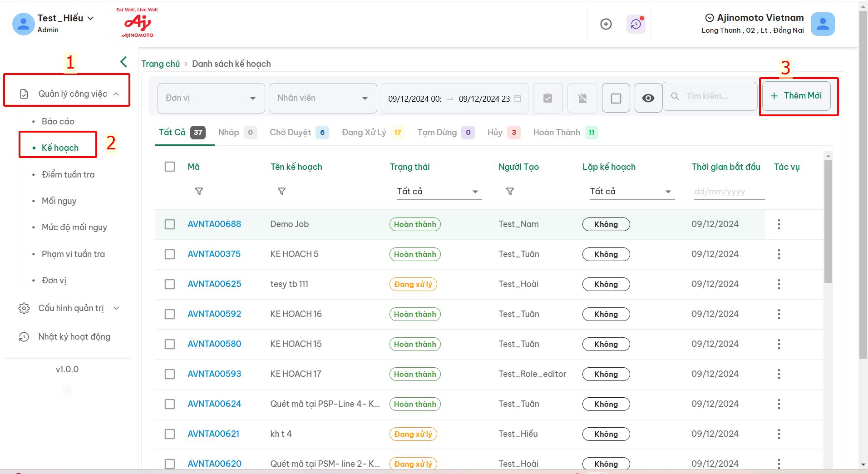Open the Đơn vị dropdown filter
Image resolution: width=868 pixels, height=474 pixels.
pos(211,98)
